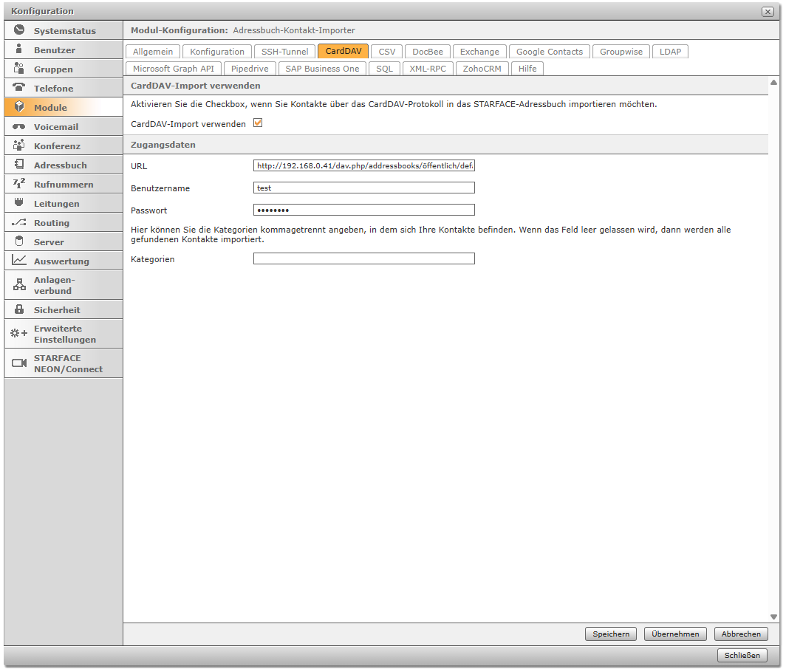
Task: Click the Adressbuch book icon
Action: coord(19,165)
